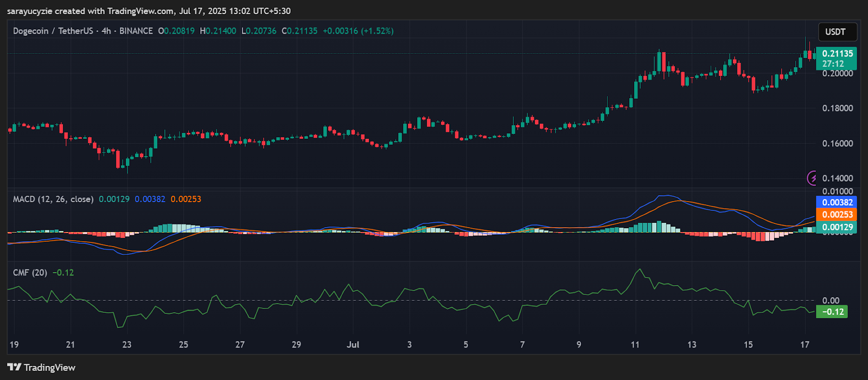Viewport: 868px width, 380px height.
Task: Click the Jul marker on the time axis
Action: (353, 345)
